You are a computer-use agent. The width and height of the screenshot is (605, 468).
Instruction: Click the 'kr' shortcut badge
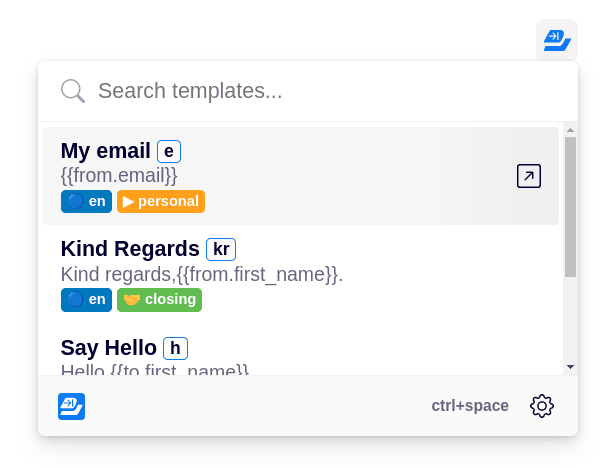point(221,250)
